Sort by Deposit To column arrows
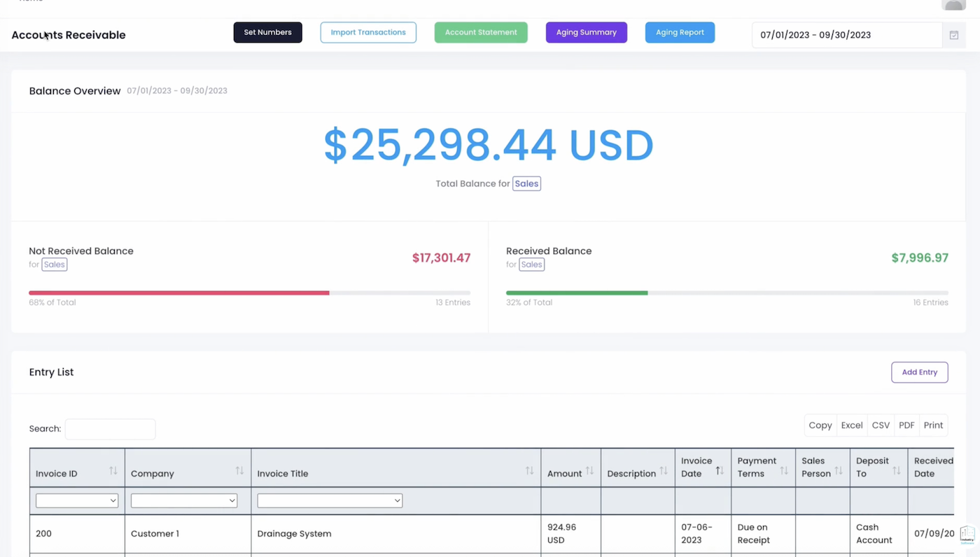This screenshot has width=980, height=557. pyautogui.click(x=897, y=471)
